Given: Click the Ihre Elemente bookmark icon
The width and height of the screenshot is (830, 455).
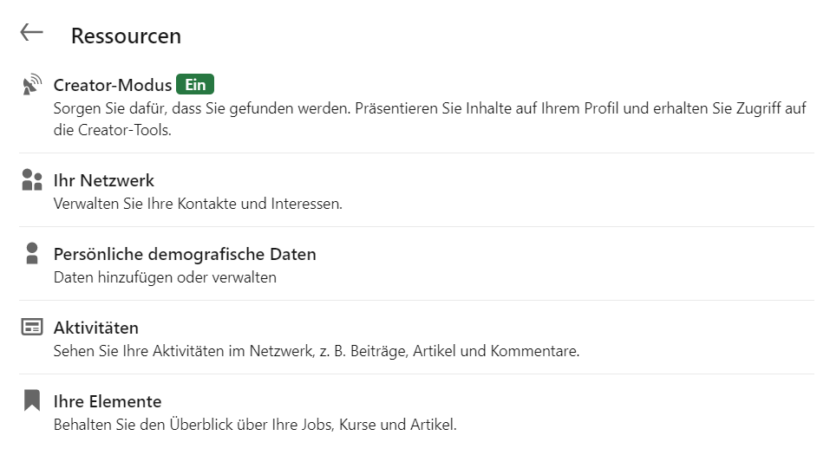Looking at the screenshot, I should [30, 402].
